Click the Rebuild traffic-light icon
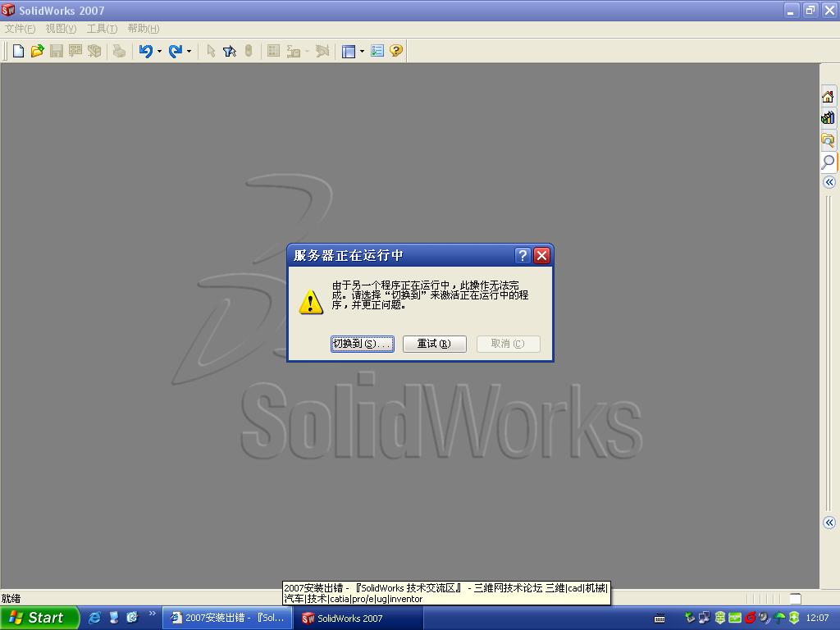This screenshot has height=630, width=840. [x=248, y=51]
